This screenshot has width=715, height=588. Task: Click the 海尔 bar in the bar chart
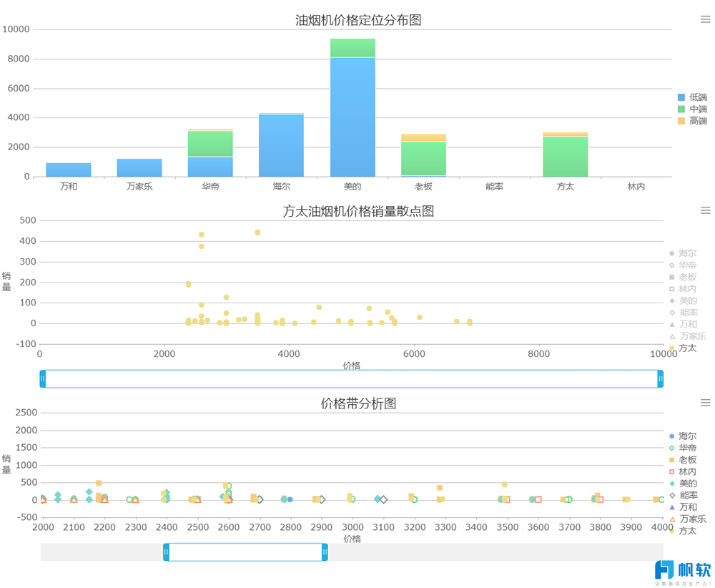[x=281, y=146]
